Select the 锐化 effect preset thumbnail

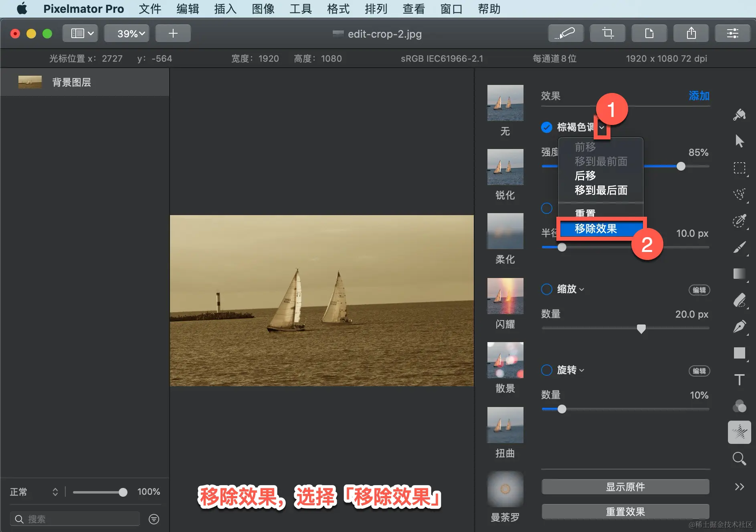coord(505,167)
